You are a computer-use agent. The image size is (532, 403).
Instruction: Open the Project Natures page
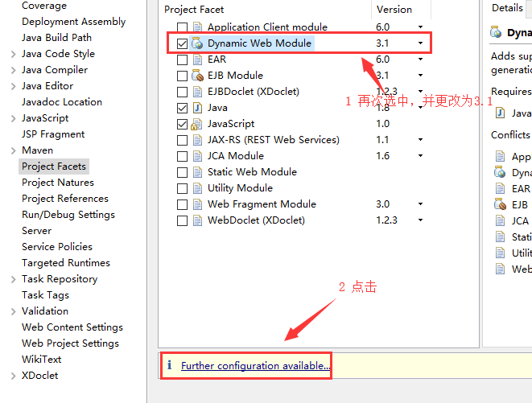click(x=58, y=183)
